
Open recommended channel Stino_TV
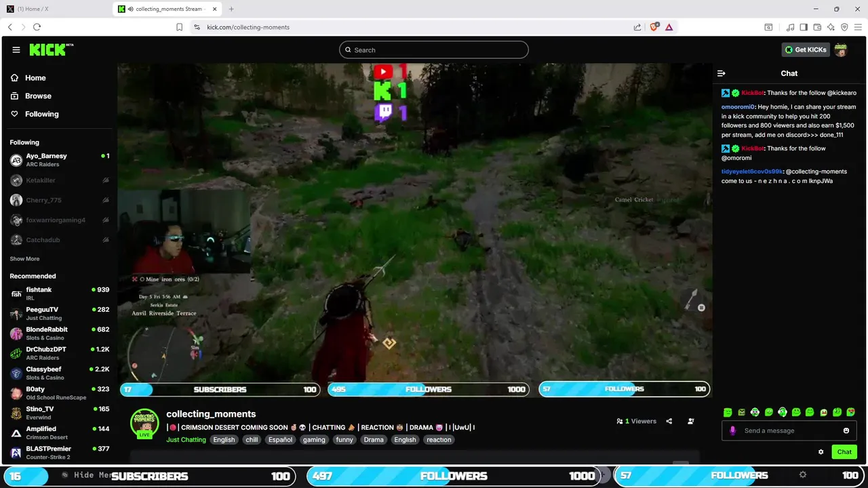click(x=59, y=413)
